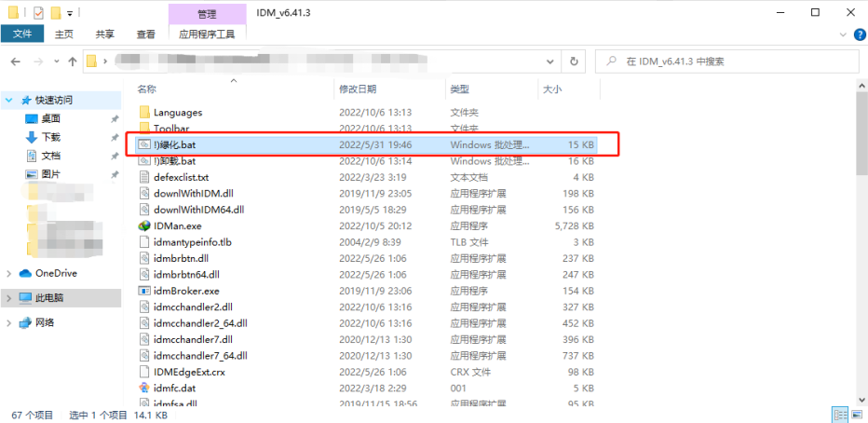Switch to the 查看 ribbon tab

tap(146, 34)
